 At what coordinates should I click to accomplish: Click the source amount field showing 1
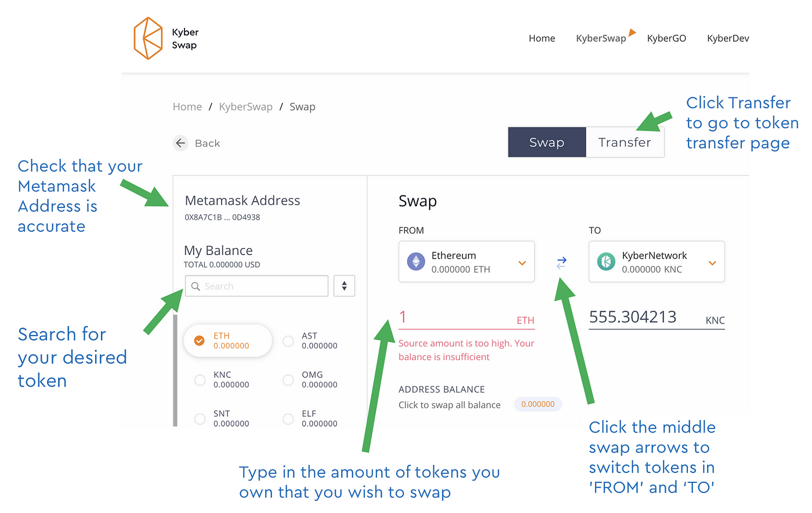(x=466, y=318)
